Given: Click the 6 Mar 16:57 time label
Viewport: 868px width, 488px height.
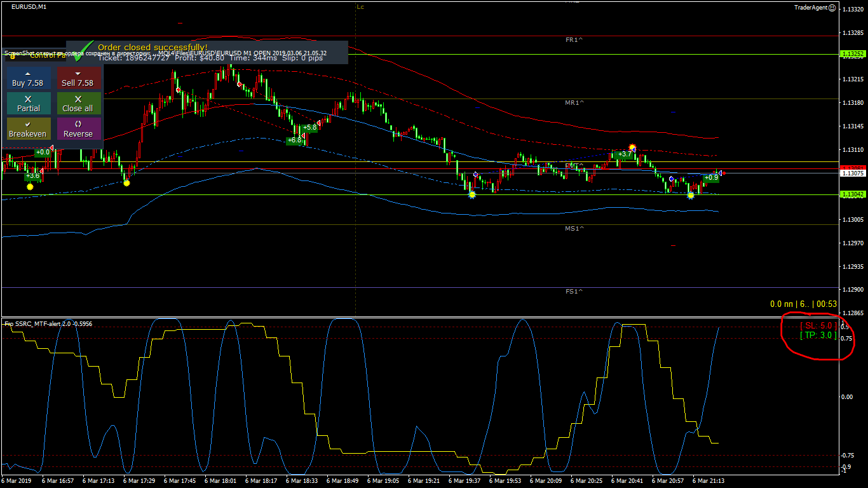Looking at the screenshot, I should [57, 481].
